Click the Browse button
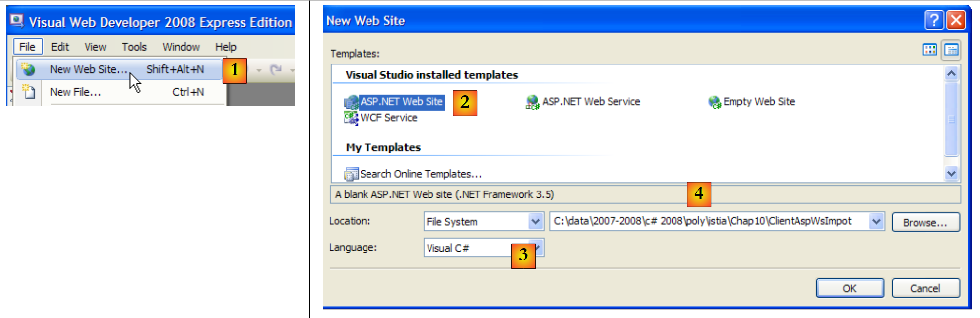Viewport: 980px width, 318px height. pyautogui.click(x=925, y=222)
